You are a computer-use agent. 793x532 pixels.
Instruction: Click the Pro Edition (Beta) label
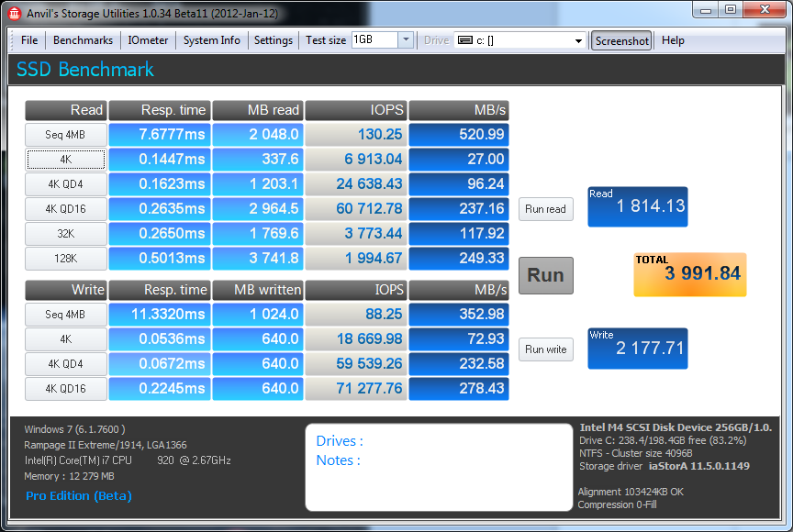click(x=79, y=496)
